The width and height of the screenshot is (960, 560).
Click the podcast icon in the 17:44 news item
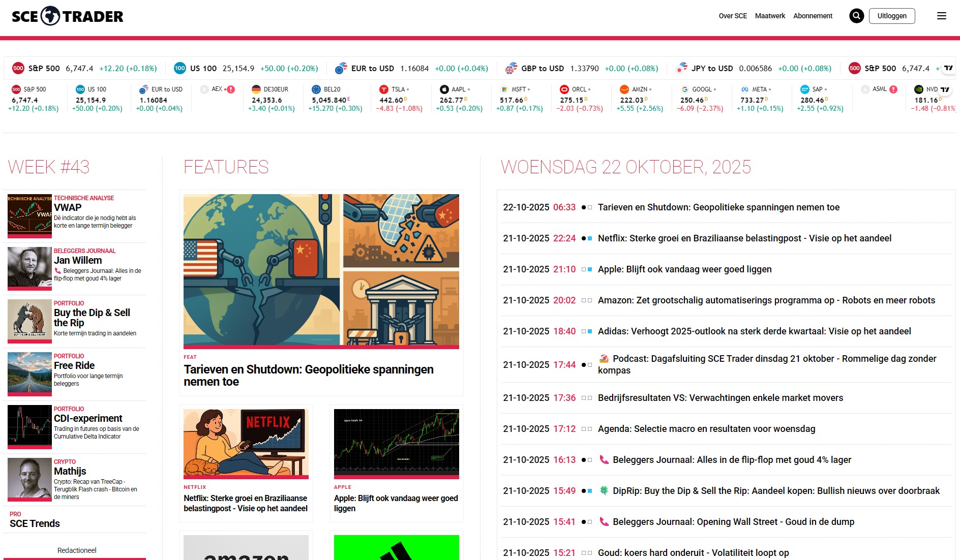point(604,359)
